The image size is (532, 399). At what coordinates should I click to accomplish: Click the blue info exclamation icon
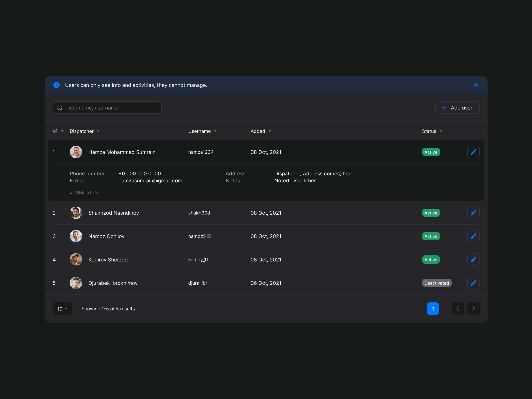(57, 85)
